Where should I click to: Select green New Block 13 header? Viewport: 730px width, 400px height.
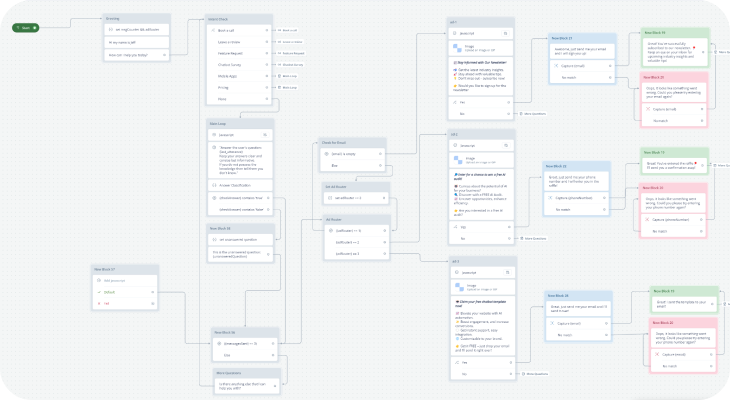tap(674, 153)
